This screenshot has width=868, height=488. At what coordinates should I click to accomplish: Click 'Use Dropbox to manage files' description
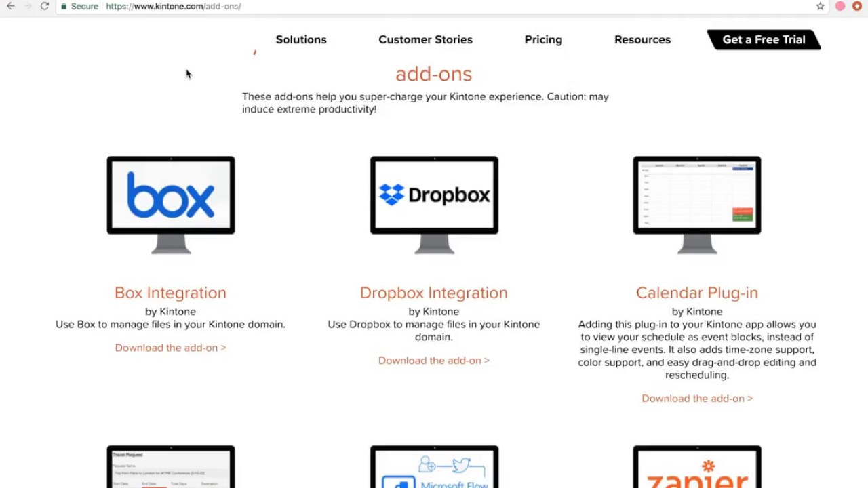(434, 331)
